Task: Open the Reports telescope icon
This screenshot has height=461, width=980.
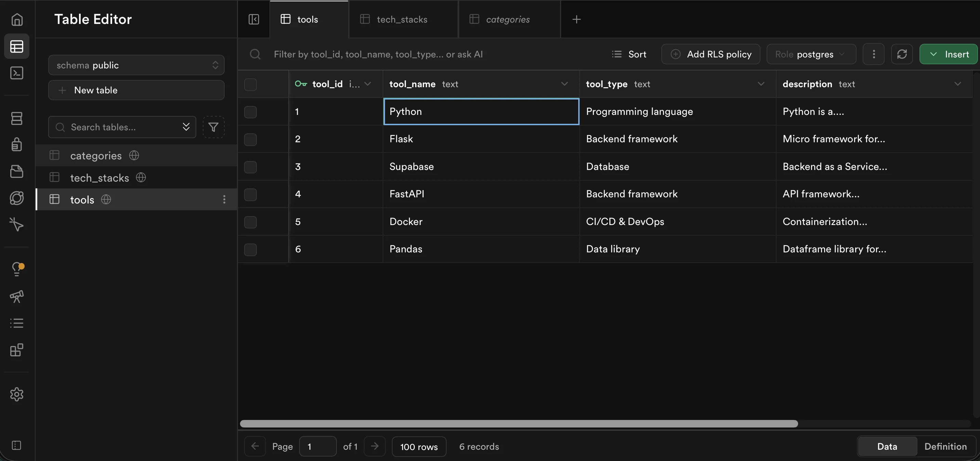Action: 17,296
